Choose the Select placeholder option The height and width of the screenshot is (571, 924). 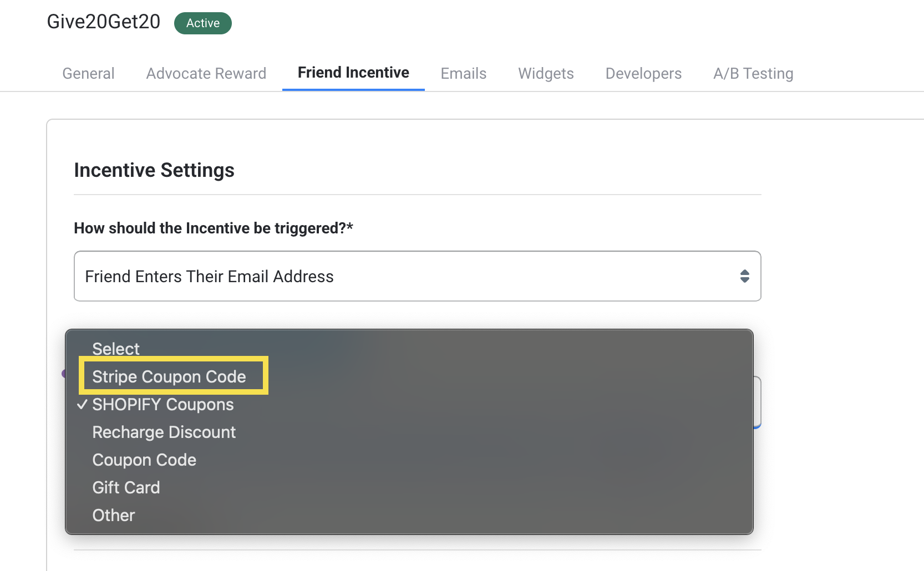[409, 349]
